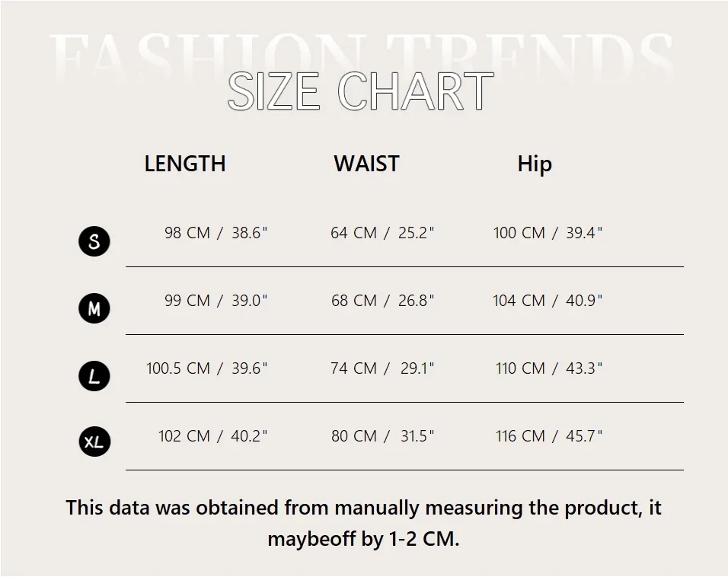
Task: Select the M waist value 68 CM
Action: (354, 301)
